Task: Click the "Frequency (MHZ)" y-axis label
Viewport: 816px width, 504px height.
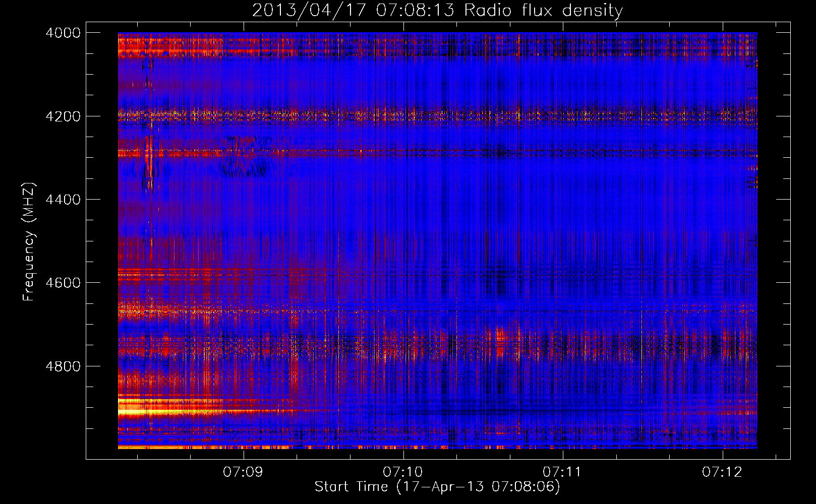Action: [29, 242]
